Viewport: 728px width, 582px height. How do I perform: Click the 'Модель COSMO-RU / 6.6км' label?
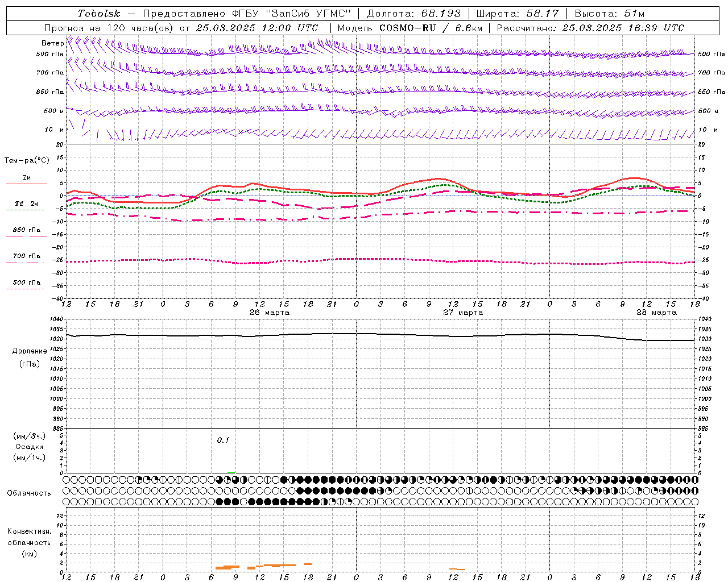(x=410, y=28)
